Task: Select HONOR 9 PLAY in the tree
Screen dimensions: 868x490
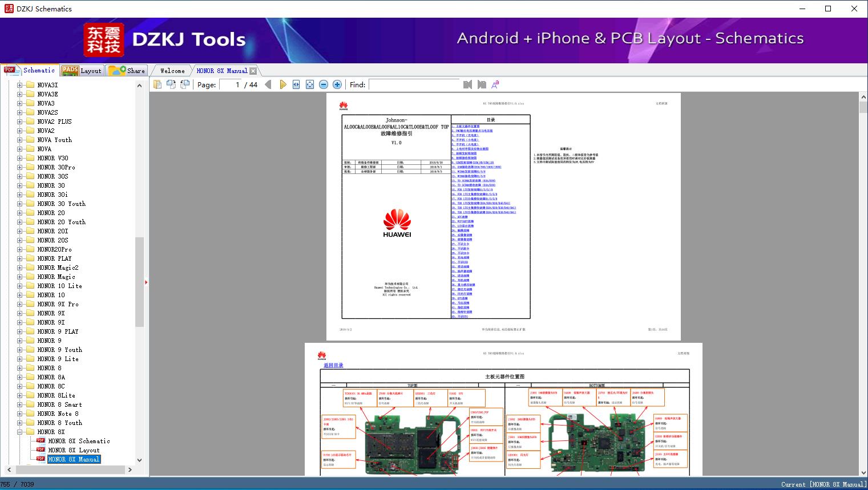Action: pyautogui.click(x=58, y=331)
